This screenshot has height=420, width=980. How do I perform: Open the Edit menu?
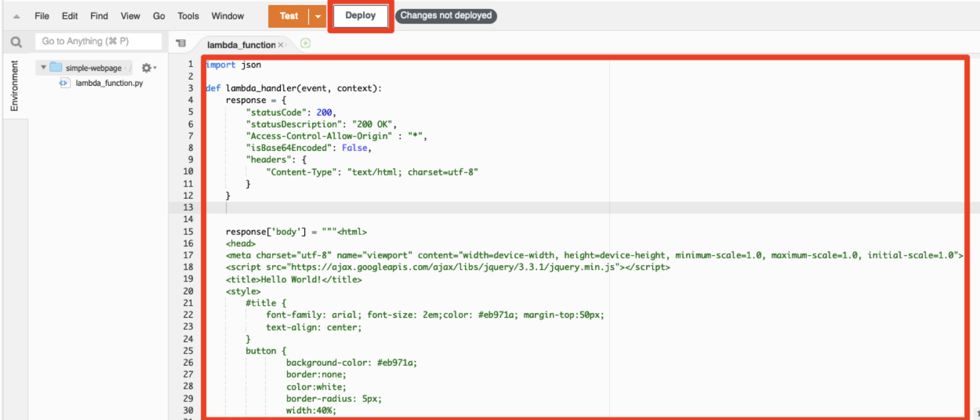click(x=70, y=16)
